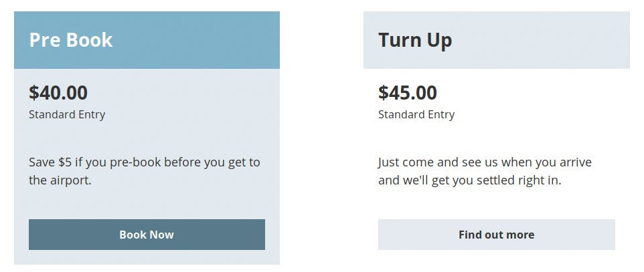
Task: Click 'Just come and see us when you arrive'
Action: (x=485, y=162)
